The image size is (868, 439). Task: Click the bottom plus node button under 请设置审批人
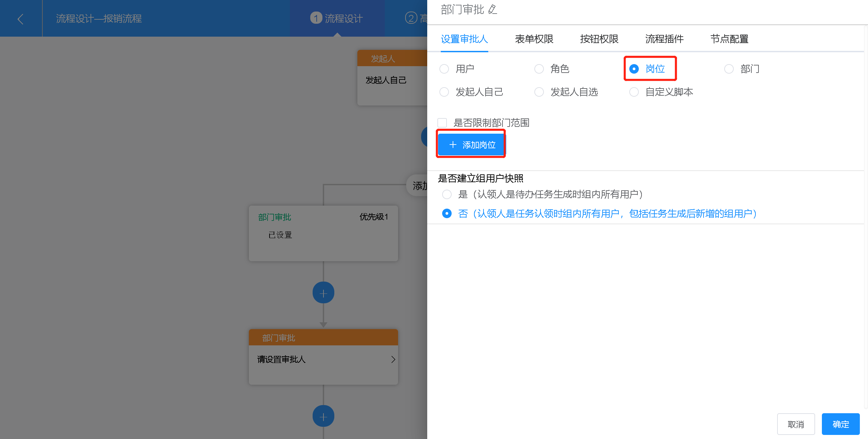323,416
